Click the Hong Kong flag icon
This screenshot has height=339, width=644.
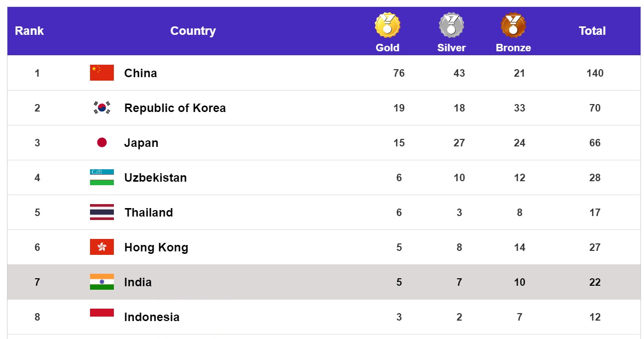[102, 247]
